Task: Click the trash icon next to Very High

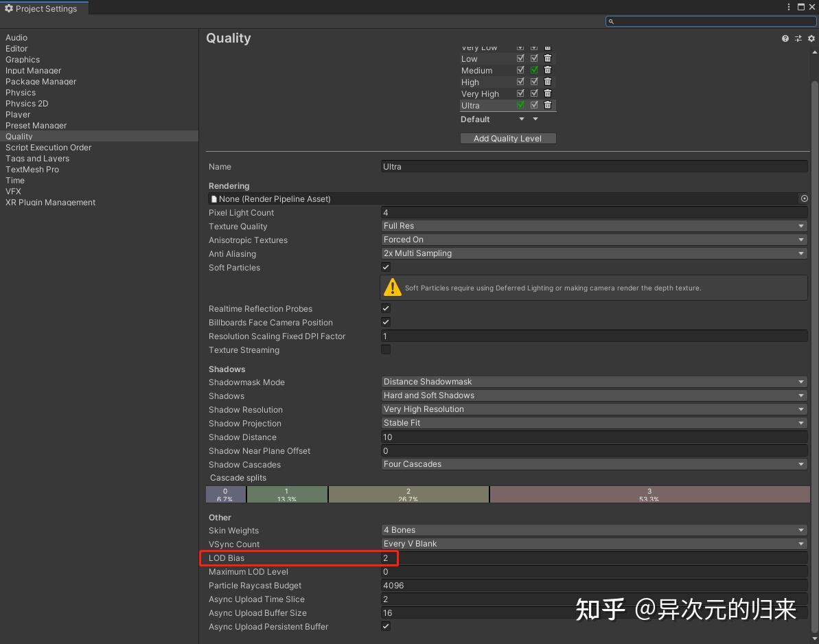Action: tap(547, 93)
